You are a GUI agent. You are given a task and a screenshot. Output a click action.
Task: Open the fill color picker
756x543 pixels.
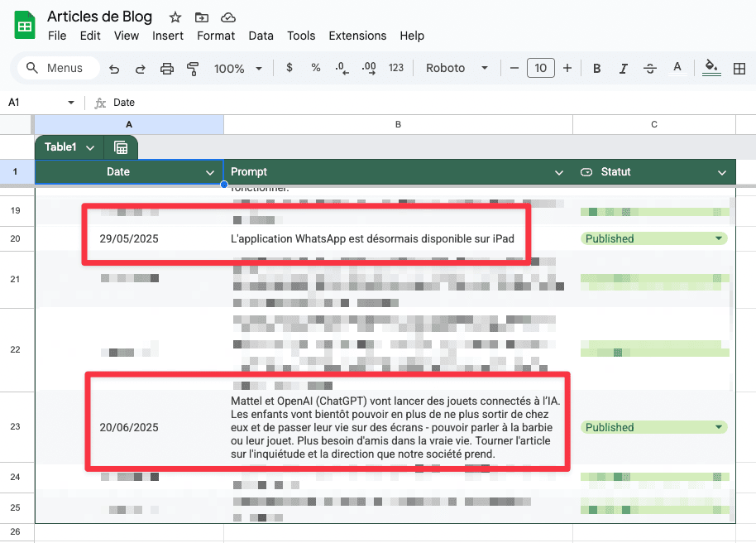click(711, 68)
